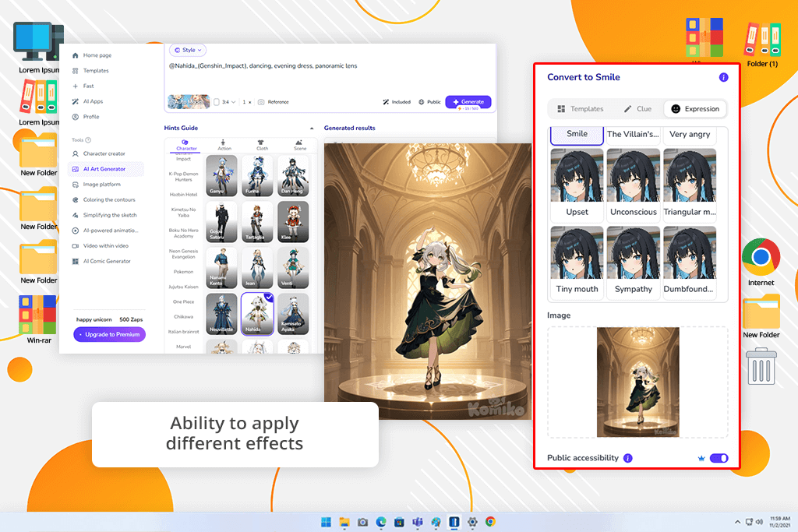Toggle the Public accessibility switch
This screenshot has width=798, height=532.
(x=719, y=458)
